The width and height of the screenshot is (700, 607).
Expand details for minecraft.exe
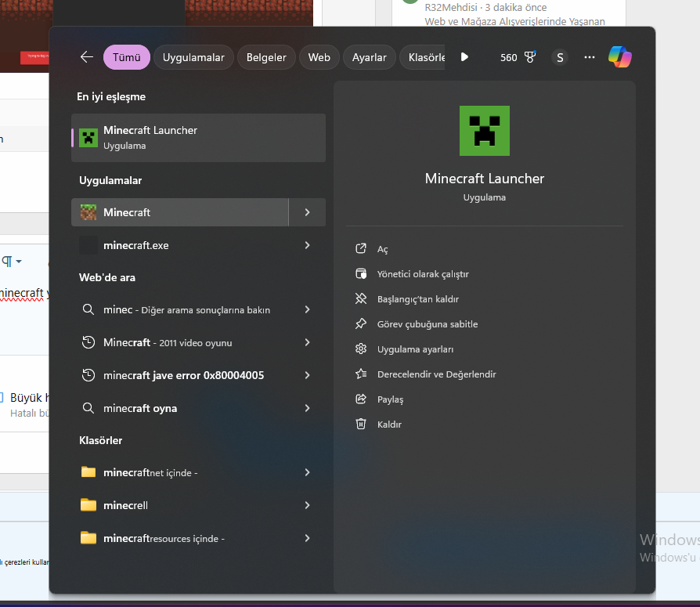coord(307,245)
